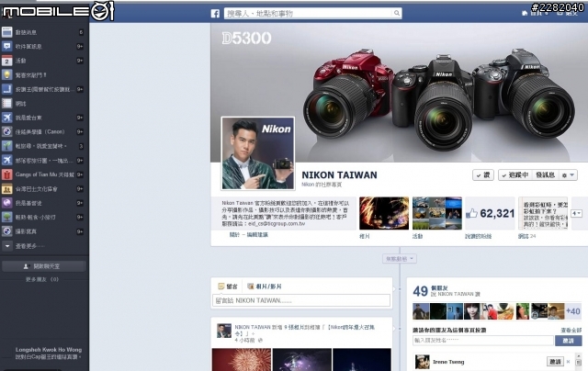Open Longsheh Kwok Ho Wong ticker entry
Image resolution: width=588 pixels, height=371 pixels.
pos(48,353)
